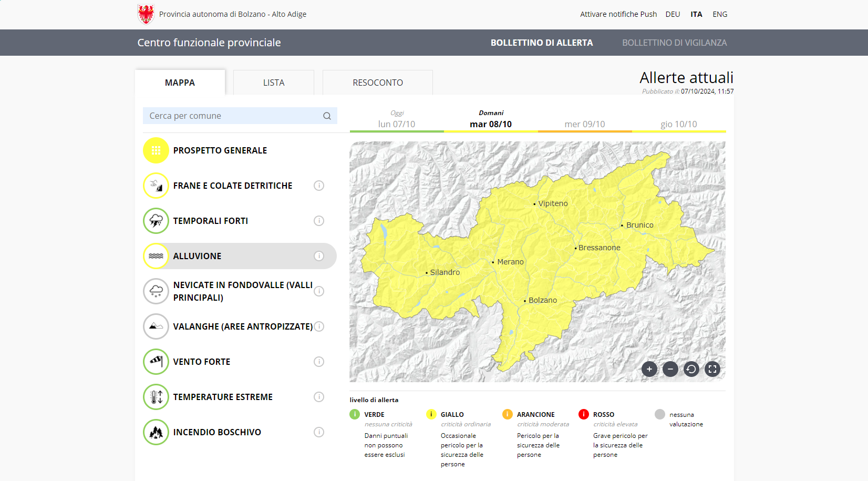Zoom out on the alert map
This screenshot has height=481, width=868.
click(x=670, y=369)
